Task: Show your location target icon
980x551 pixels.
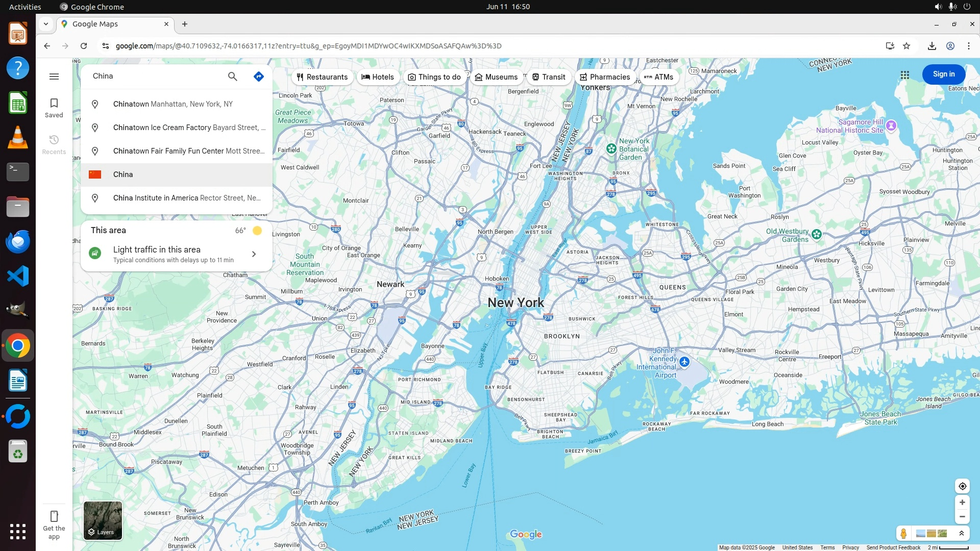Action: coord(962,486)
